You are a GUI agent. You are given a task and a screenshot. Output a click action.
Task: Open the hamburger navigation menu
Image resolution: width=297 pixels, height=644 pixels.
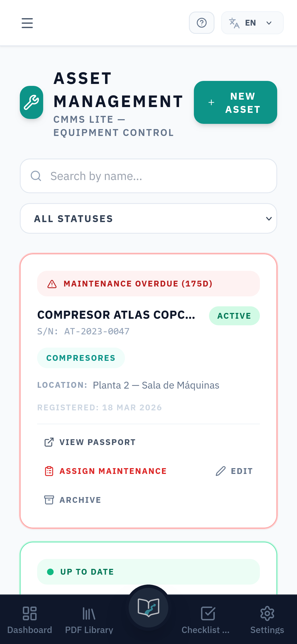pos(27,23)
